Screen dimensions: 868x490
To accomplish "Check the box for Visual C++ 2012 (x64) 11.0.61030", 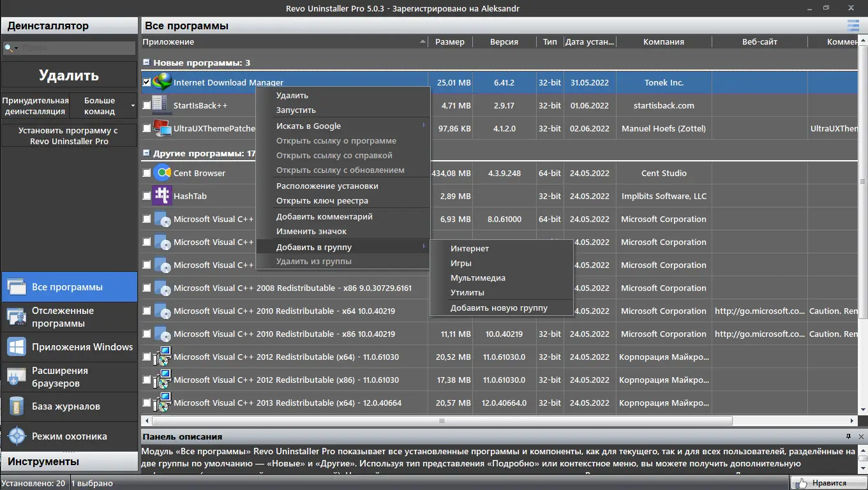I will click(x=147, y=357).
